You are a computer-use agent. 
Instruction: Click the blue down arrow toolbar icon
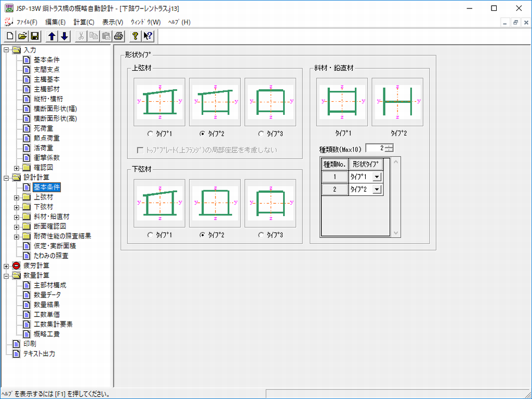[64, 36]
